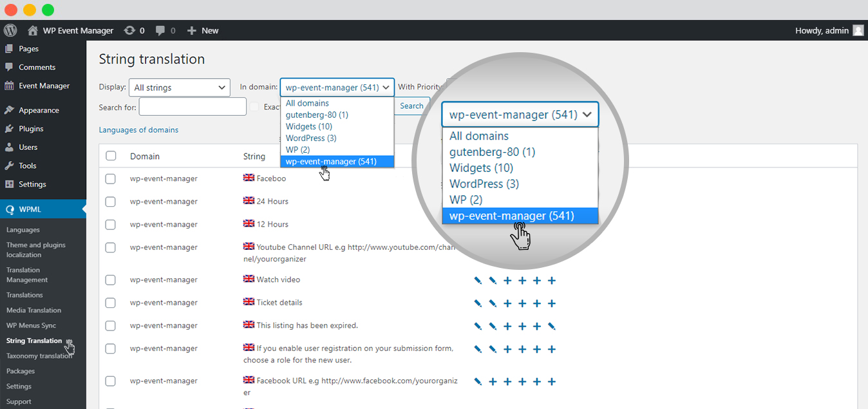Check the Faceboo row checkbox

click(111, 178)
